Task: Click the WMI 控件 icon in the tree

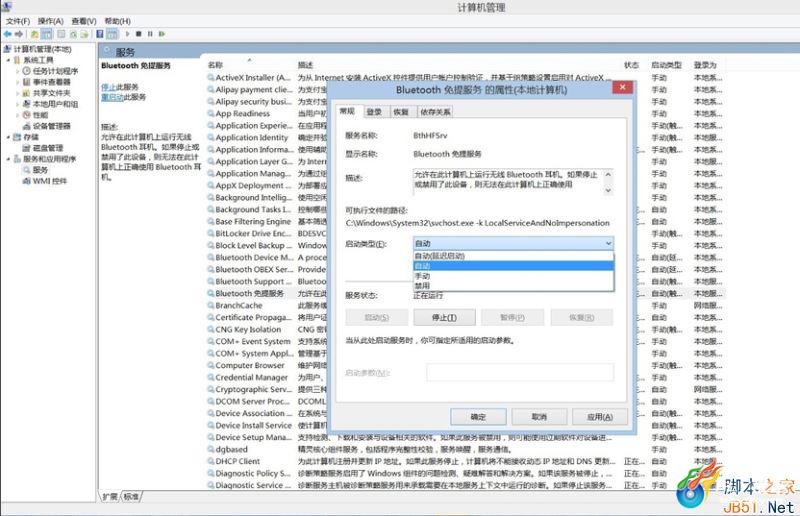Action: (27, 181)
